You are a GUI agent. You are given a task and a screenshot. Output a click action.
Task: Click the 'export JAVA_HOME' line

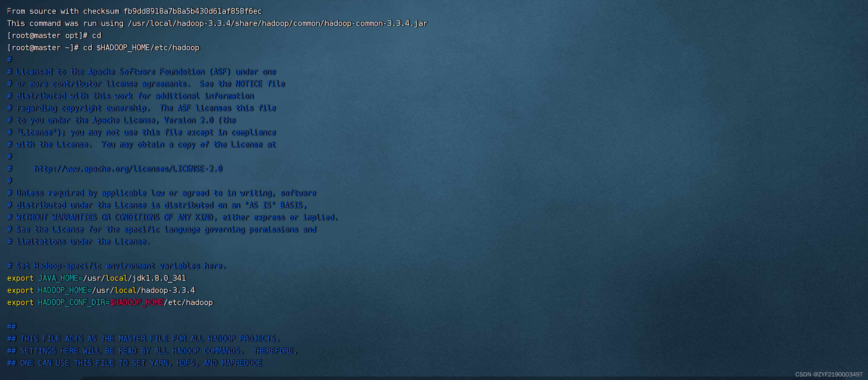coord(97,278)
